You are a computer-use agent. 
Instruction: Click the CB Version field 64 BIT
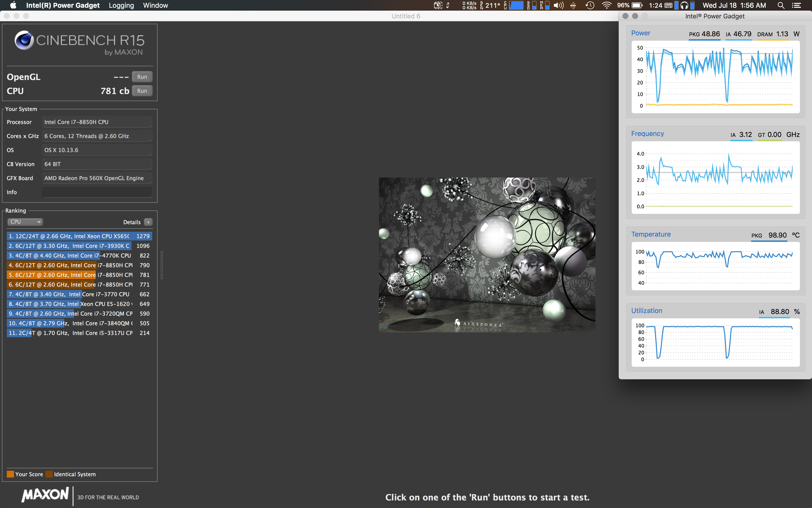(x=97, y=164)
